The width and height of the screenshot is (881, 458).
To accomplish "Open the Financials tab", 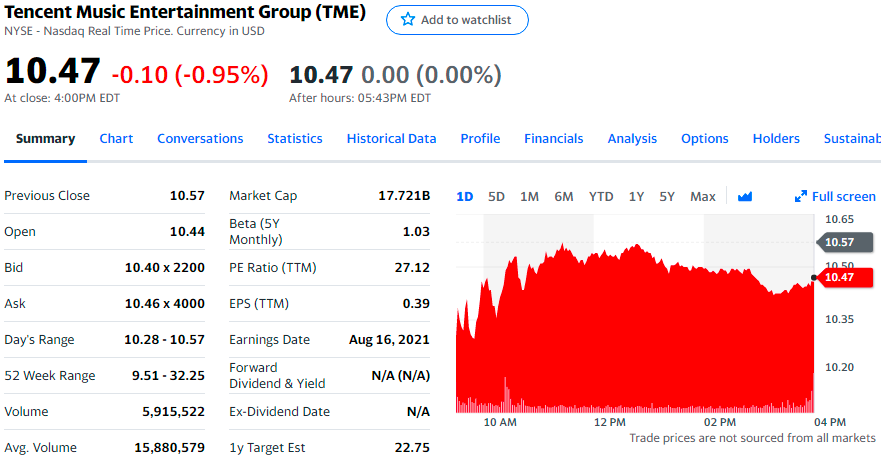I will (x=554, y=139).
